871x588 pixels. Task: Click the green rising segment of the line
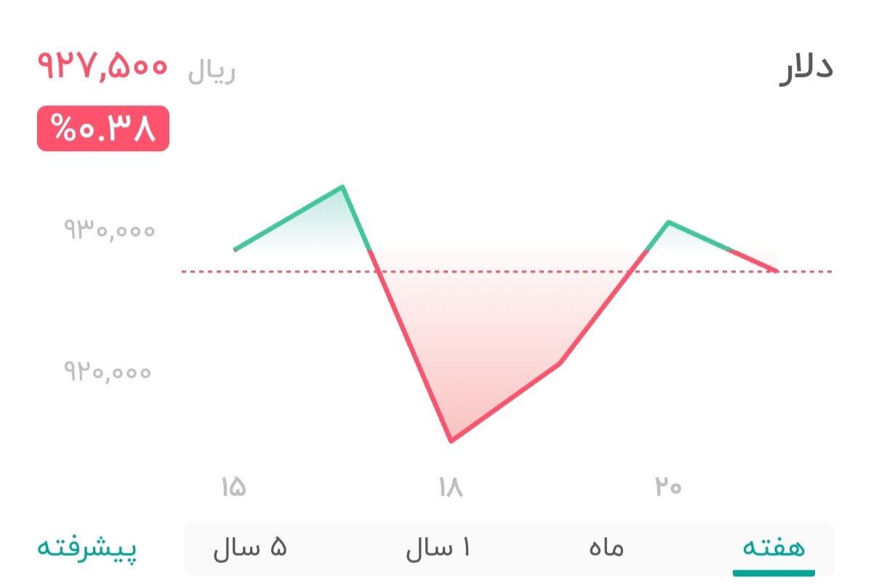(287, 218)
